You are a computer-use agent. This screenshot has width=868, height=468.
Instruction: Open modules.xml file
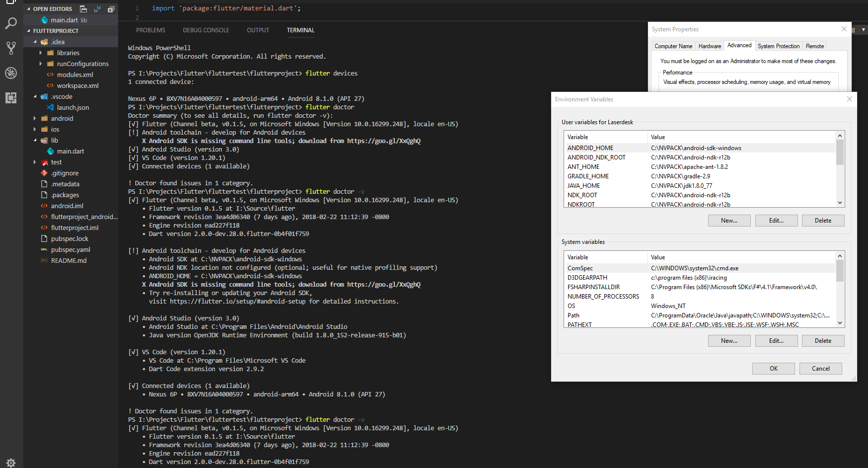click(x=71, y=75)
